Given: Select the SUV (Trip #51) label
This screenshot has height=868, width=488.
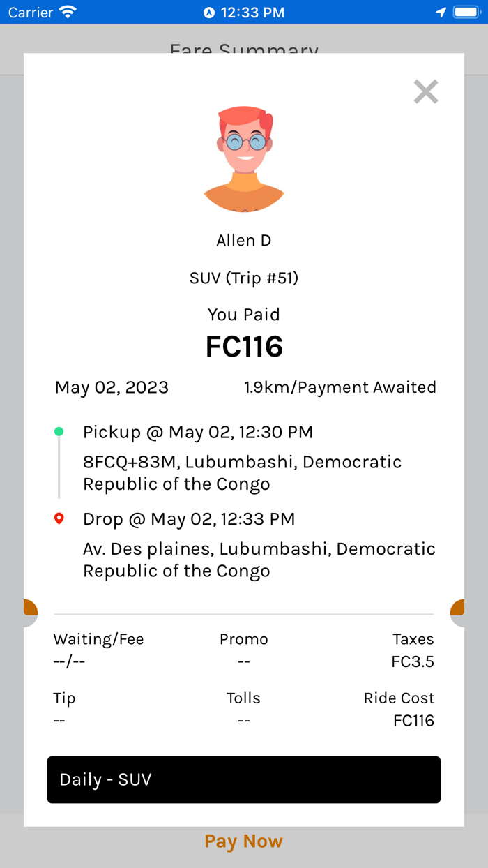Looking at the screenshot, I should 243,278.
